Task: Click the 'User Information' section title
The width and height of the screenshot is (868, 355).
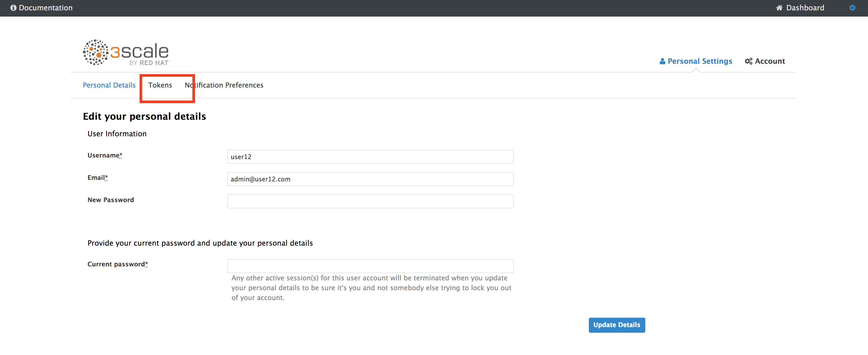Action: pos(117,134)
